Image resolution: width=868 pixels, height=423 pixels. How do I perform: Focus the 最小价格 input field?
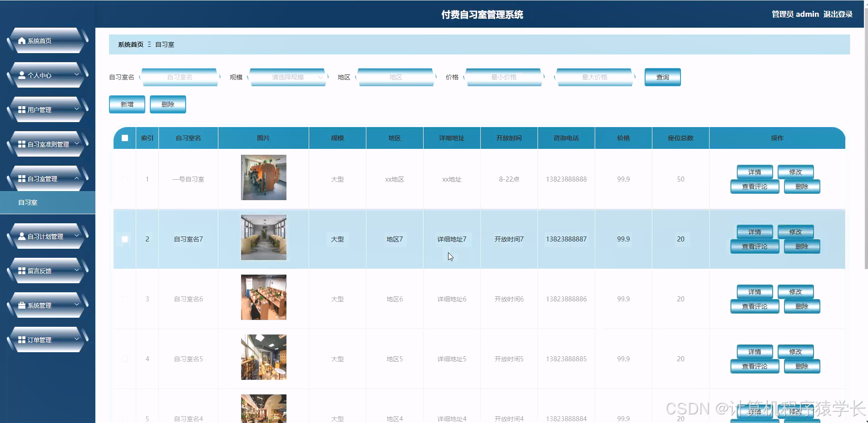[x=504, y=77]
